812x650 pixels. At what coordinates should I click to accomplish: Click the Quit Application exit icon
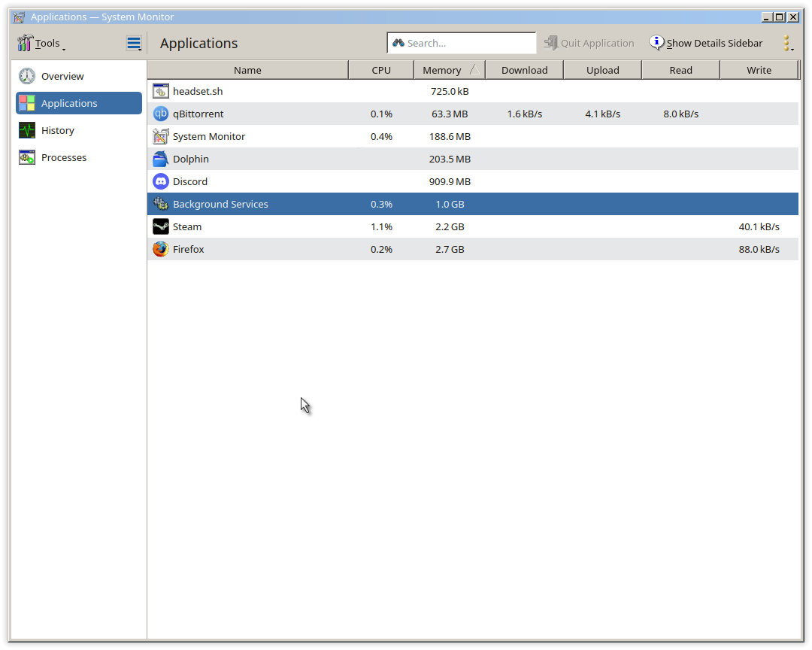[551, 42]
